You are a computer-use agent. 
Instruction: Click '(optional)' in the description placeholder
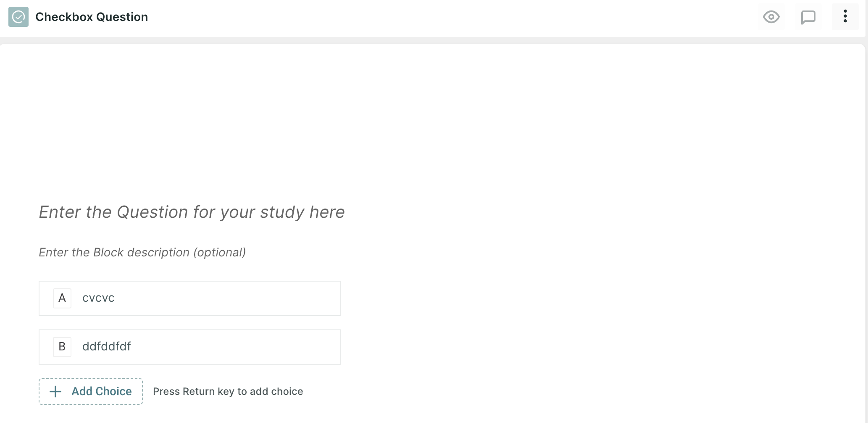[220, 252]
